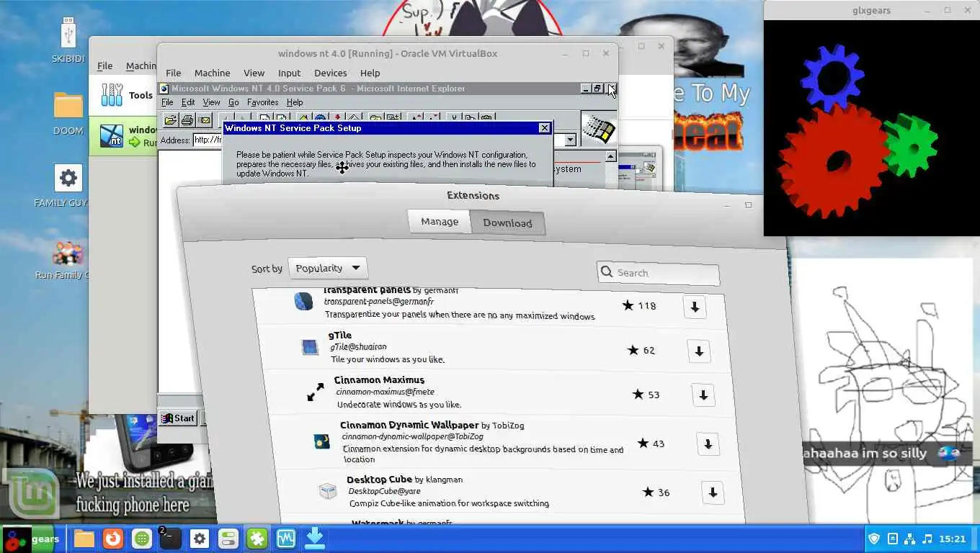Image resolution: width=980 pixels, height=553 pixels.
Task: Open the green app grid icon in taskbar
Action: (142, 539)
